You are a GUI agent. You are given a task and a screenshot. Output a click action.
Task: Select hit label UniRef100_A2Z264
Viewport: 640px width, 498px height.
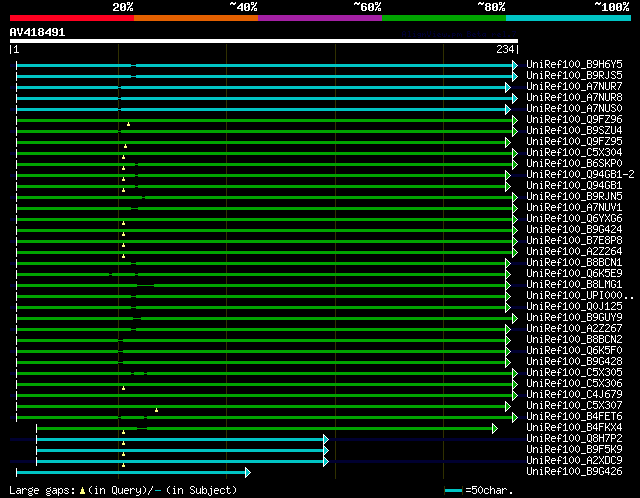coord(574,252)
